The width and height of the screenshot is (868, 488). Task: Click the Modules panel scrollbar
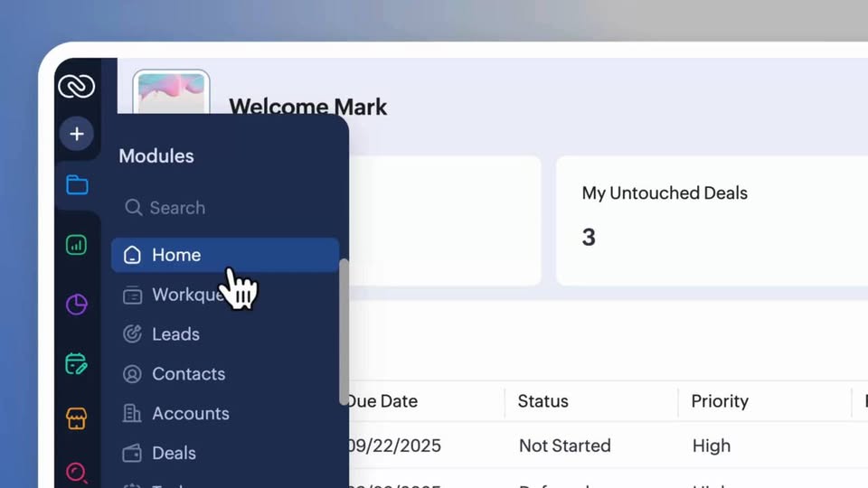[344, 330]
